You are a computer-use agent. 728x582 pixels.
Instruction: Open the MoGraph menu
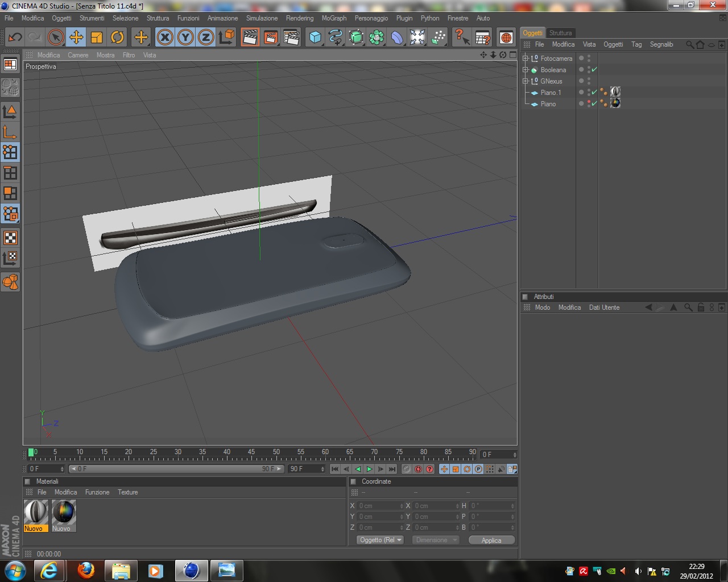[334, 18]
